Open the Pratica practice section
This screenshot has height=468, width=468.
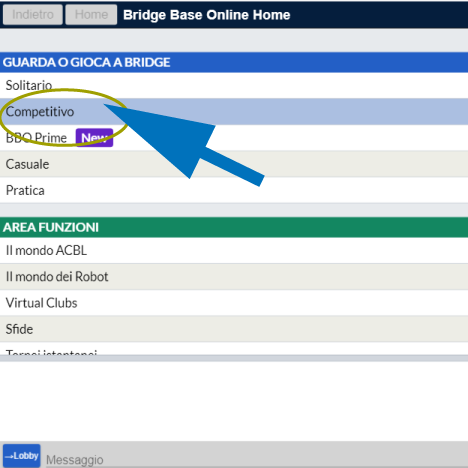[x=234, y=190]
